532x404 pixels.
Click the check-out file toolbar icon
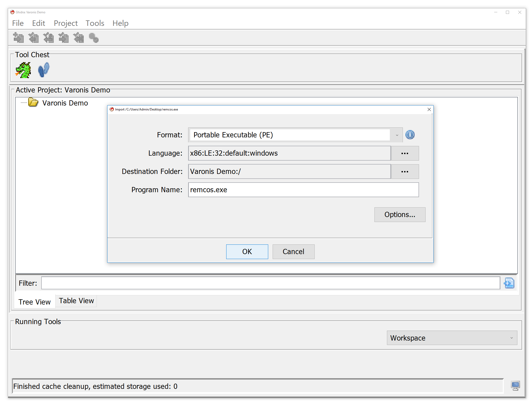[33, 38]
